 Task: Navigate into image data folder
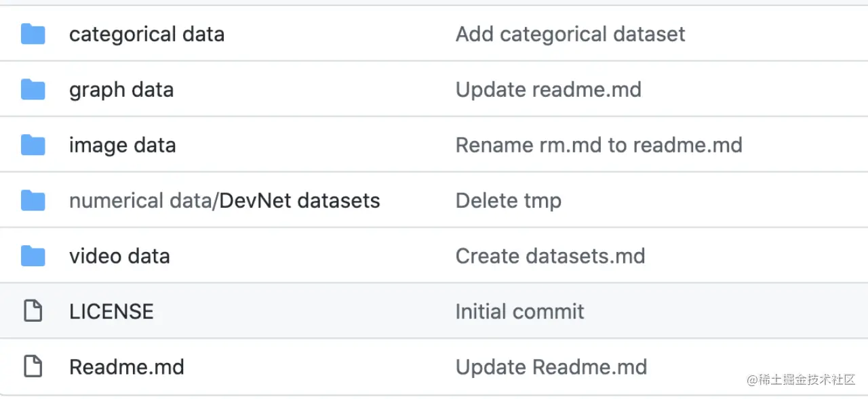pyautogui.click(x=122, y=145)
